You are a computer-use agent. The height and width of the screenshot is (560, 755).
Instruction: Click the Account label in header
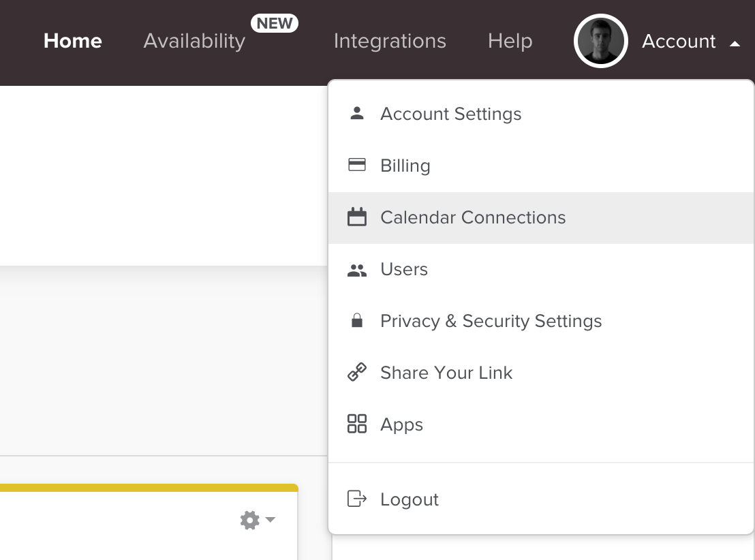(678, 42)
